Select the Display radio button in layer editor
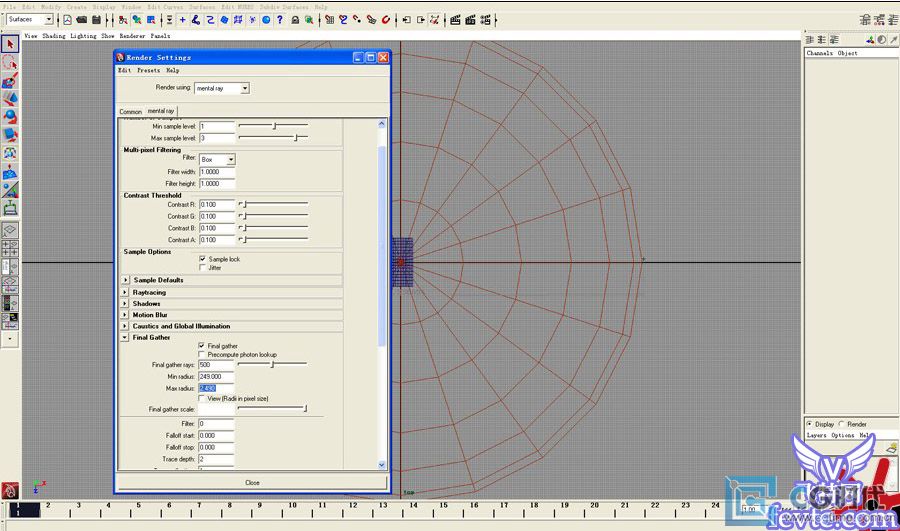This screenshot has width=900, height=531. tap(809, 424)
